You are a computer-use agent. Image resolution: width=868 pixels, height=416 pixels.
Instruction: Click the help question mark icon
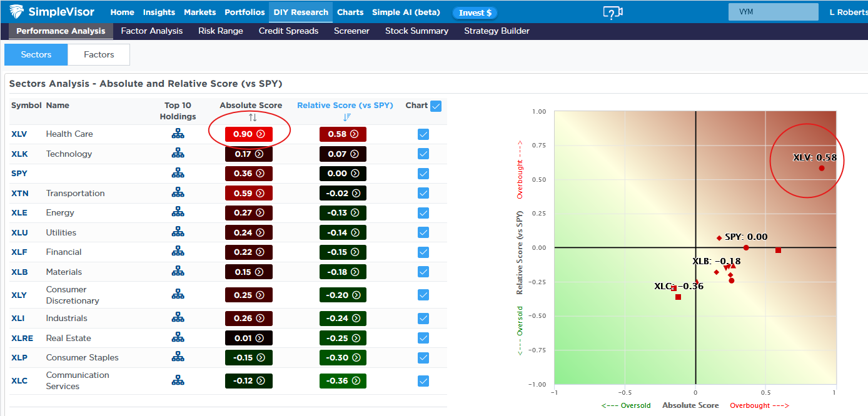(x=613, y=11)
